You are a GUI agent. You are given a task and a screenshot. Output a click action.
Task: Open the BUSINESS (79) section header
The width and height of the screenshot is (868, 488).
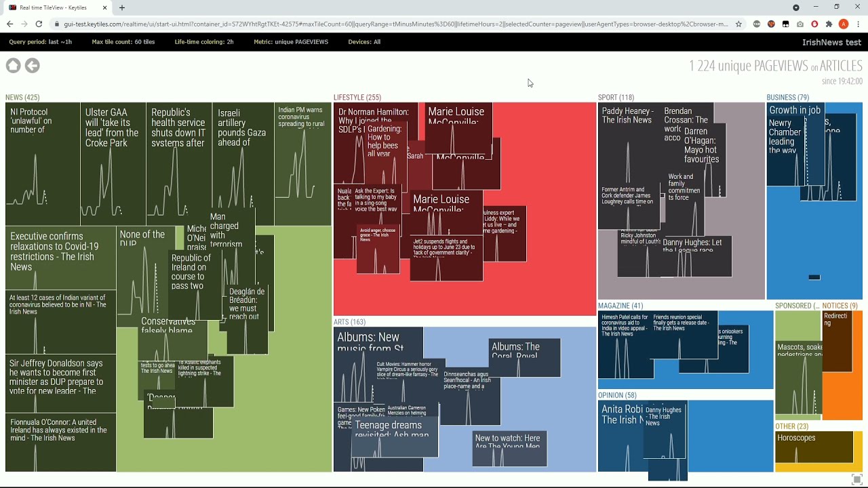click(x=788, y=98)
